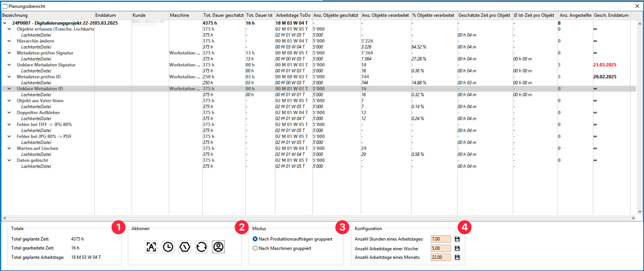644x271 pixels.
Task: Select the Warten auf Löschen row
Action: [x=38, y=148]
